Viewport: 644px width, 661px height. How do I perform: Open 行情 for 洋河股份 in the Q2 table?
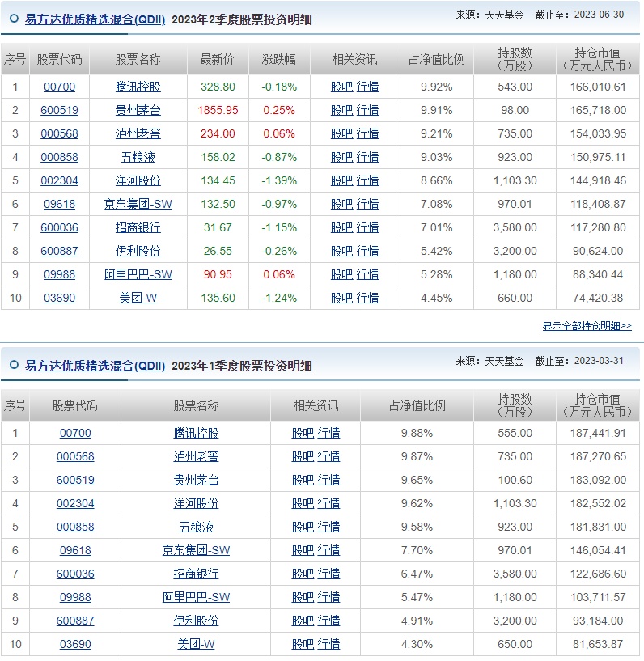[x=368, y=181]
